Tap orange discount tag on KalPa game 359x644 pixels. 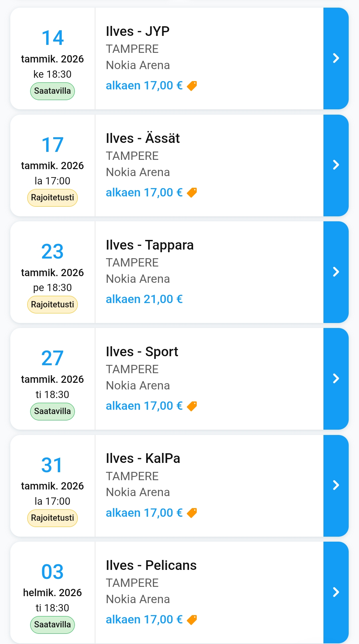(192, 513)
